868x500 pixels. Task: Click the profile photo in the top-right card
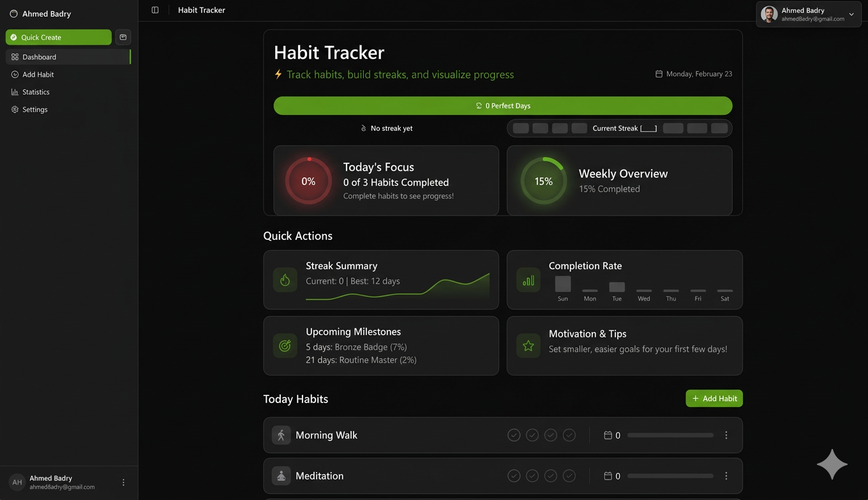click(770, 14)
